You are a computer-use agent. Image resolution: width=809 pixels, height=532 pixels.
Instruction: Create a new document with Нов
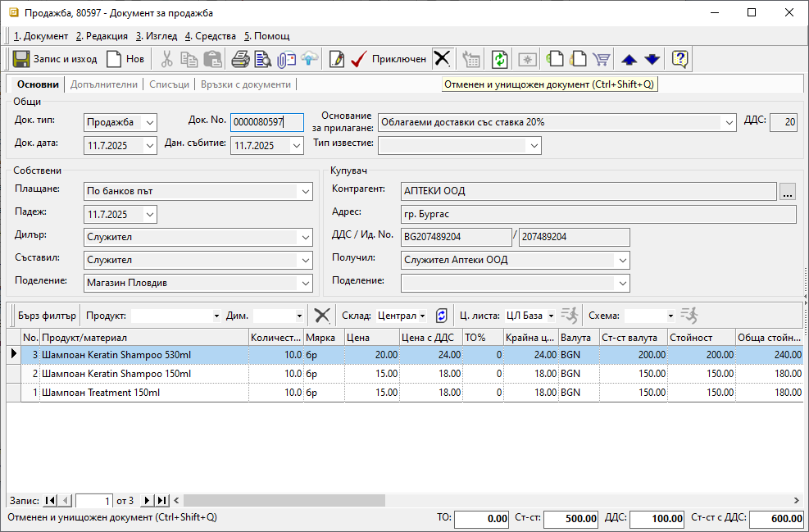coord(125,59)
